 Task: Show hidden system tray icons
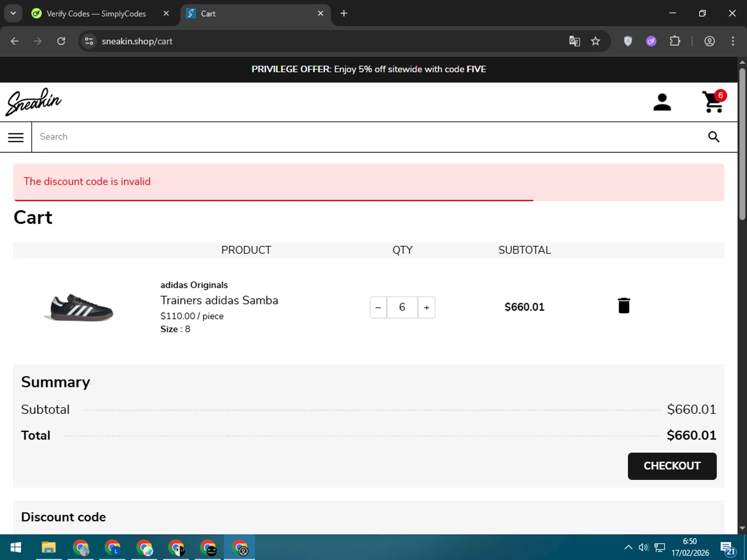(x=628, y=548)
